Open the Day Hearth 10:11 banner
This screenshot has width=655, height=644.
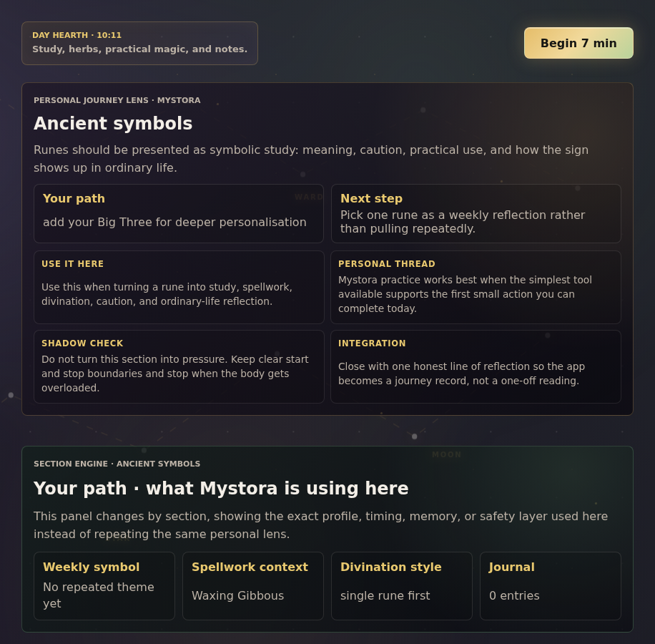(139, 43)
